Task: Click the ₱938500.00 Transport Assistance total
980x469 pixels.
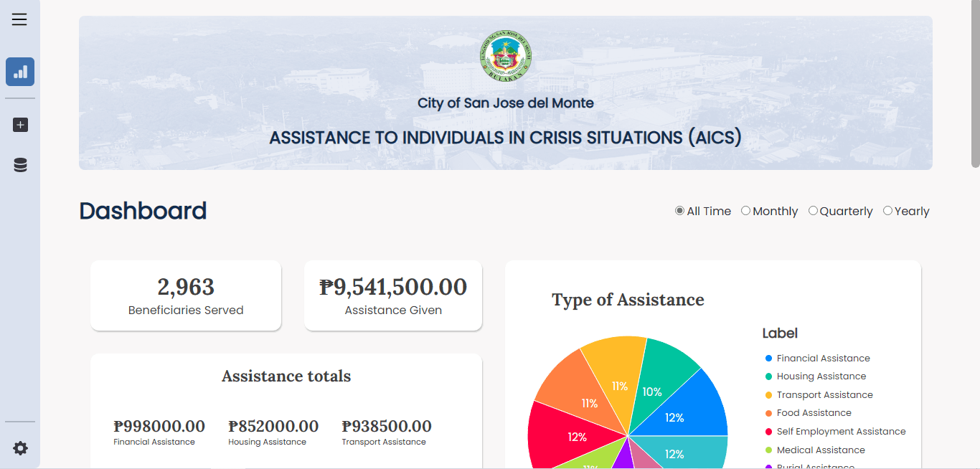Action: pos(387,432)
